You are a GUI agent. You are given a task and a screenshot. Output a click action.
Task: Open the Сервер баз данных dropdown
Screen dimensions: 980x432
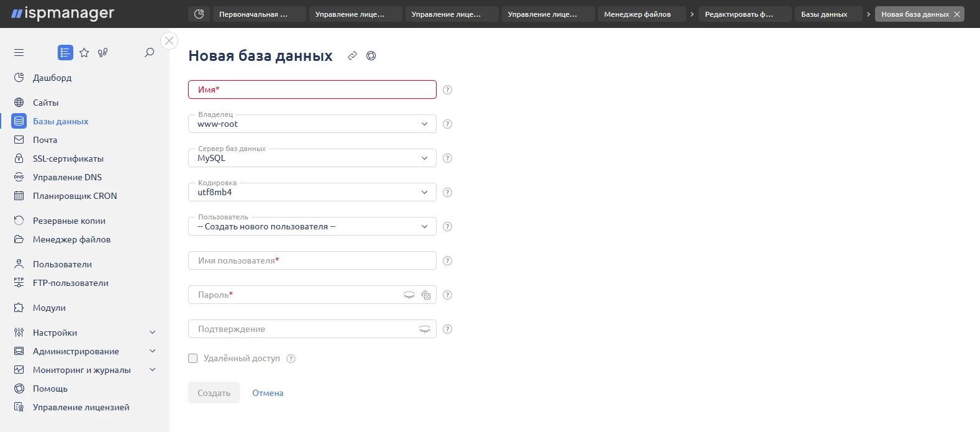pyautogui.click(x=312, y=159)
